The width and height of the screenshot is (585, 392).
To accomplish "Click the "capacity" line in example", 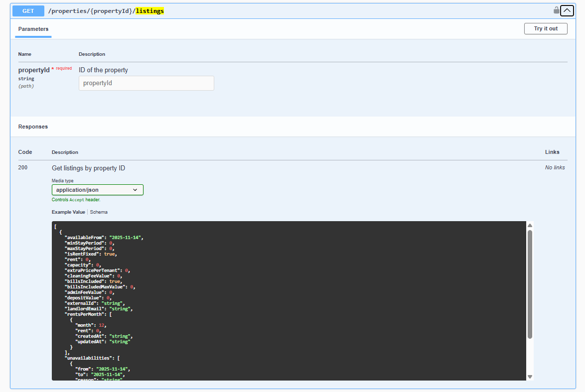I will (83, 265).
